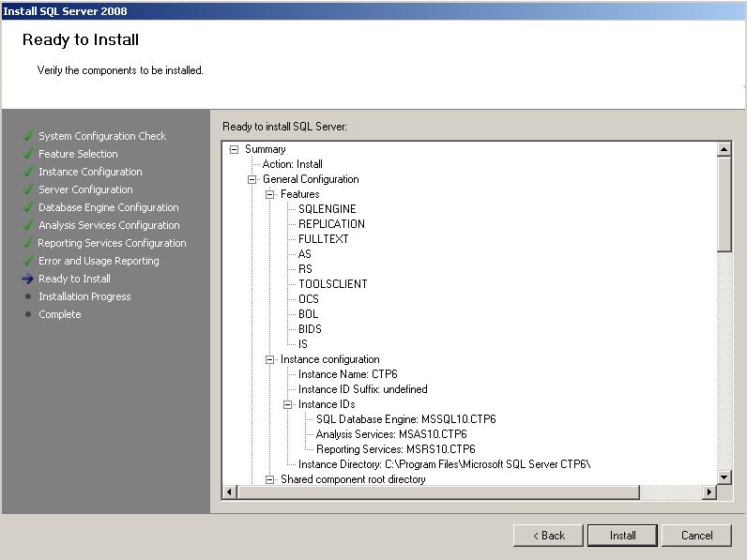Select the RS feature row

coord(305,269)
